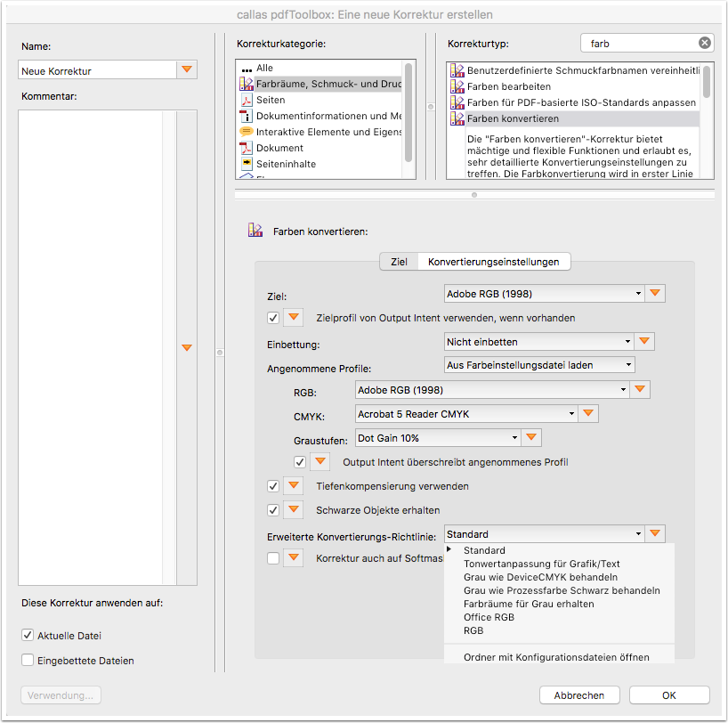Open orange variable arrow beside RGB profile
This screenshot has width=728, height=723.
(x=640, y=389)
